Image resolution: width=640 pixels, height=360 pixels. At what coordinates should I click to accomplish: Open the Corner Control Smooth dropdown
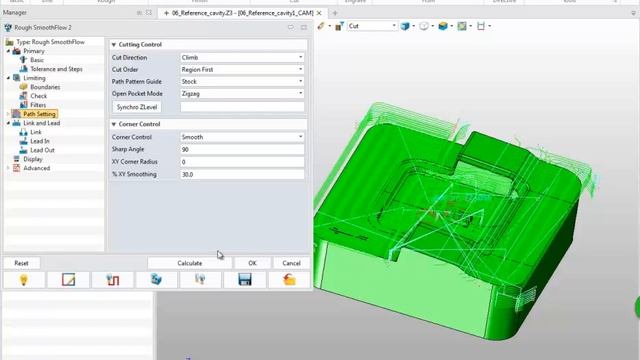click(300, 137)
